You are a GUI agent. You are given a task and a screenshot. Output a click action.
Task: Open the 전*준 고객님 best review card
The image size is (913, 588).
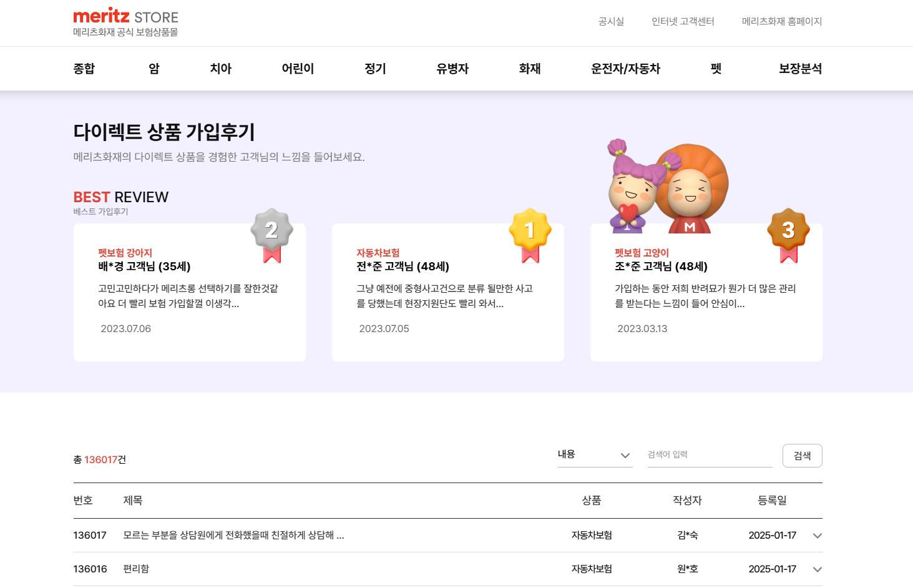tap(448, 292)
